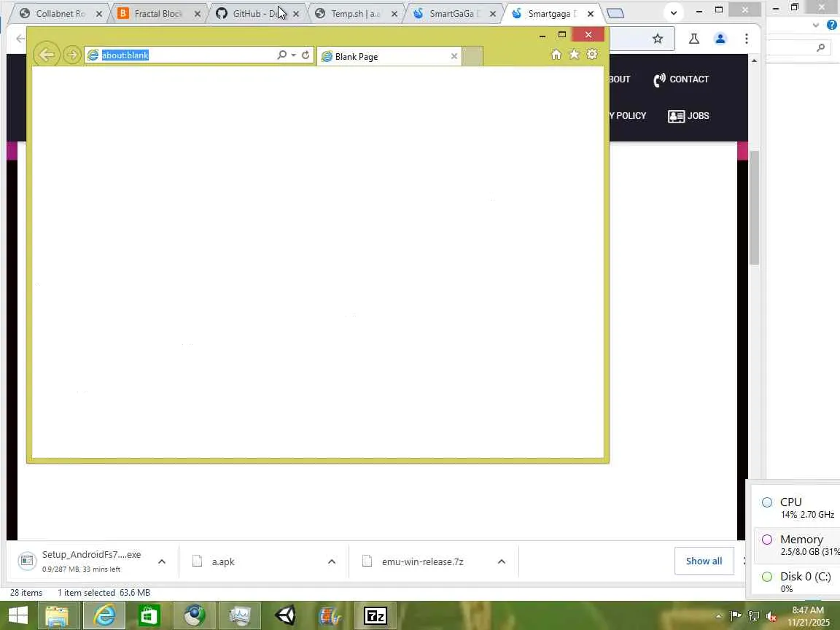Click the network tray icon
The image size is (840, 630).
click(x=754, y=616)
